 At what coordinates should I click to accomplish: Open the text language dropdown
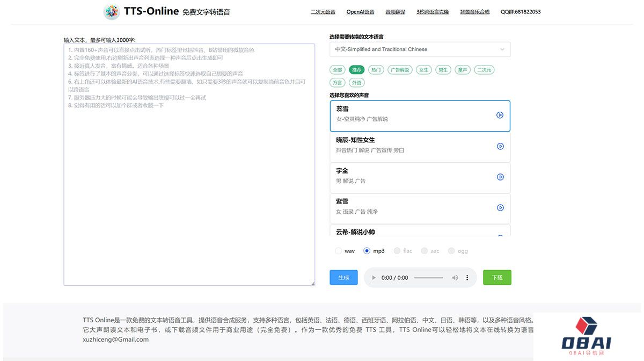pos(420,49)
